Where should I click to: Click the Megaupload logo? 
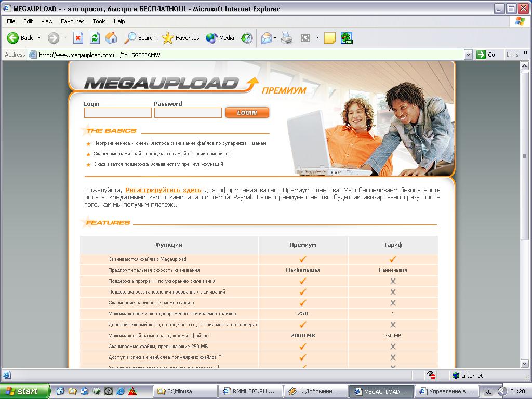[171, 84]
